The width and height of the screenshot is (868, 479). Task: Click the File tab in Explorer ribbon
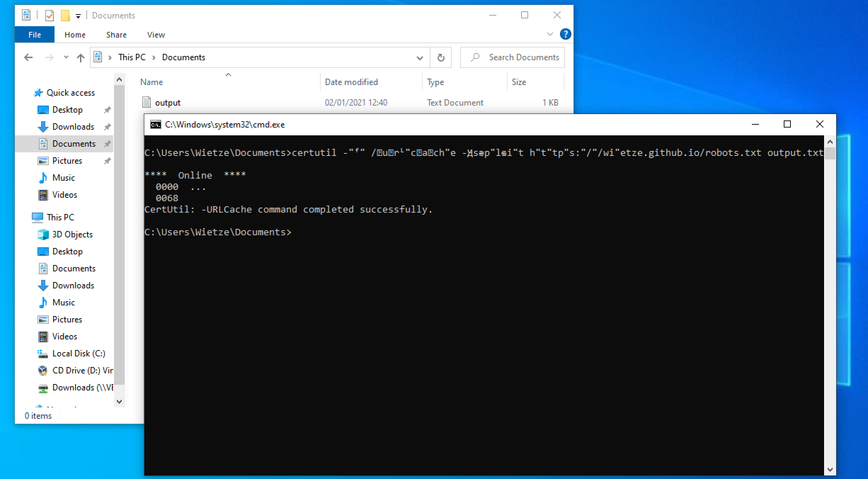(x=34, y=34)
